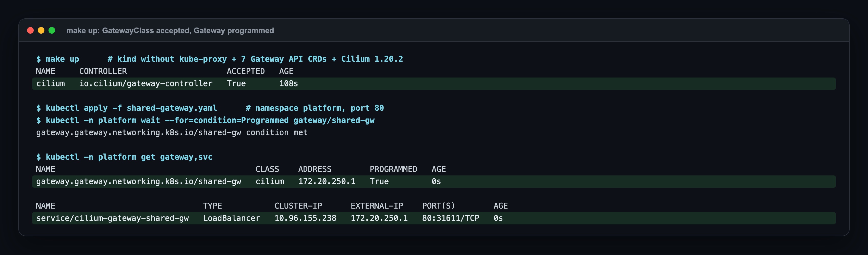Click 'True' under the PROGRAMMED column
Viewport: 868px width, 255px height.
[x=379, y=182]
